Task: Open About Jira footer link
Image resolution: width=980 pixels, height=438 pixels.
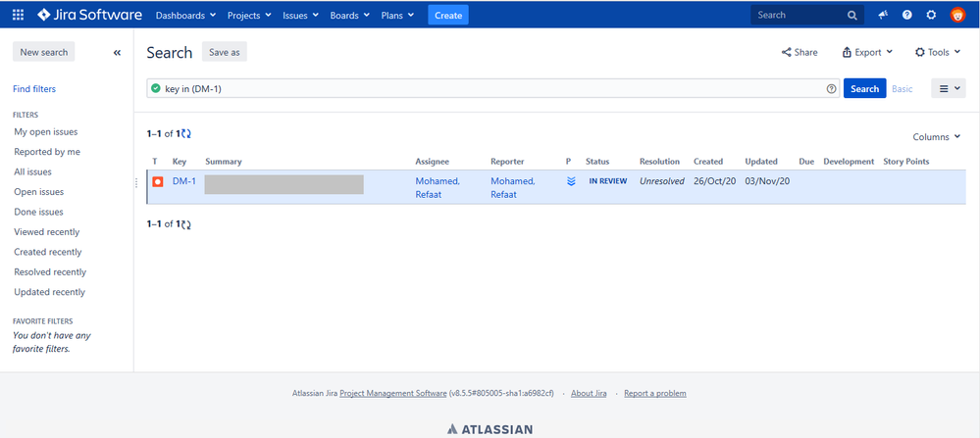Action: 589,394
